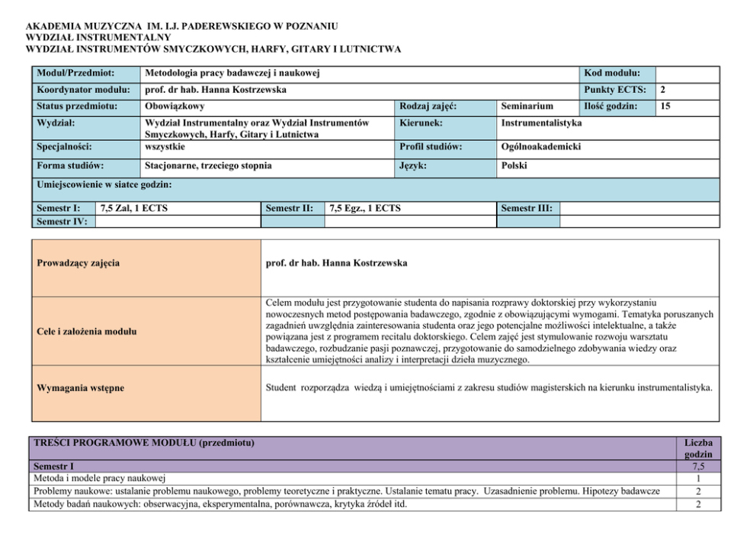
Task: Click the purple 'TREŚCI PROGRAMOWE MODUŁU' header
Action: (145, 443)
